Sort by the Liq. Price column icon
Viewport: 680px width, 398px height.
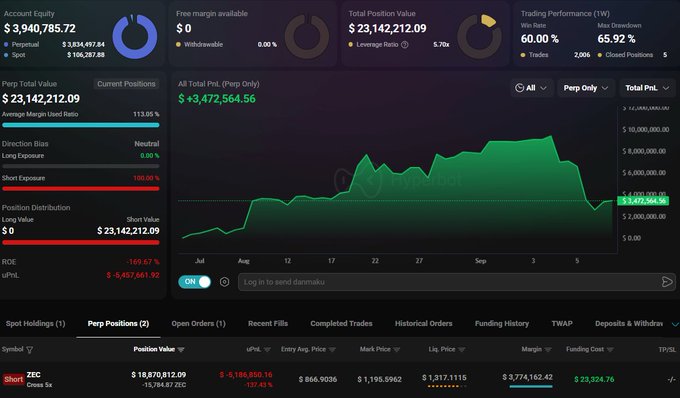click(x=461, y=349)
